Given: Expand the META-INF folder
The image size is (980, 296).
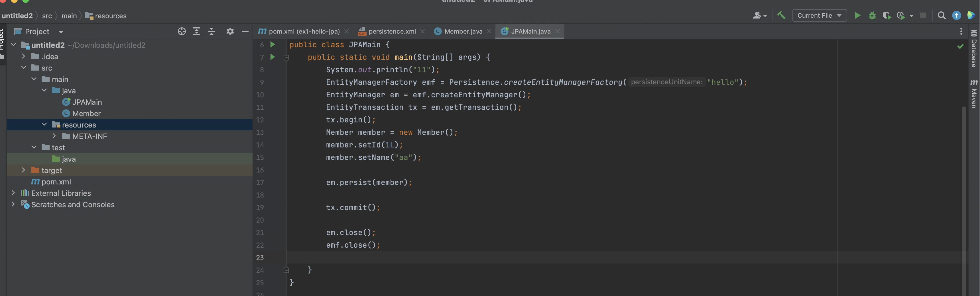Looking at the screenshot, I should (54, 136).
